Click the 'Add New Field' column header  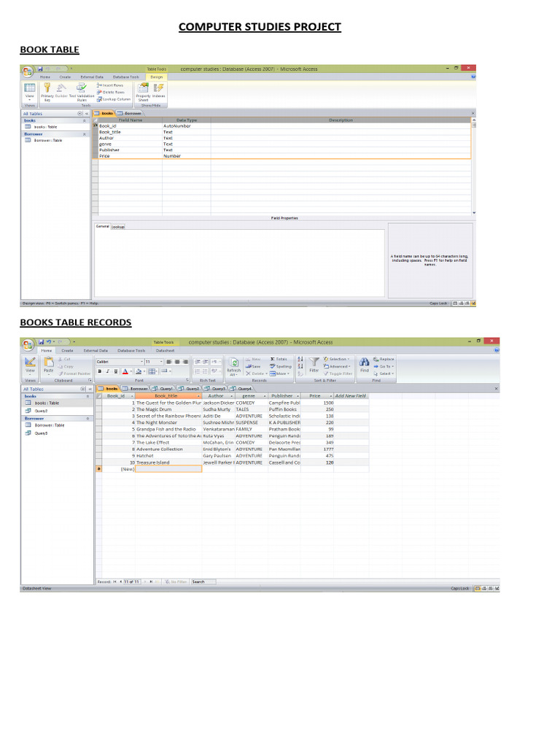351,396
